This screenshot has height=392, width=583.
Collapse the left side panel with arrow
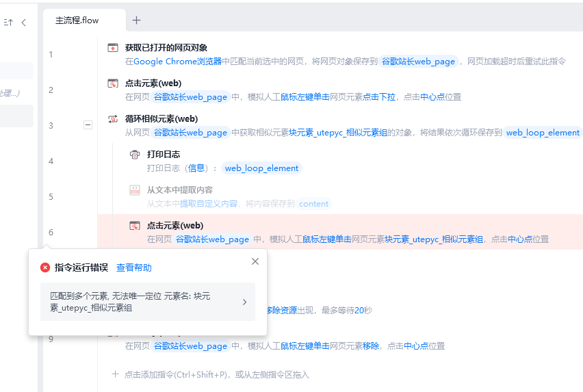click(24, 23)
